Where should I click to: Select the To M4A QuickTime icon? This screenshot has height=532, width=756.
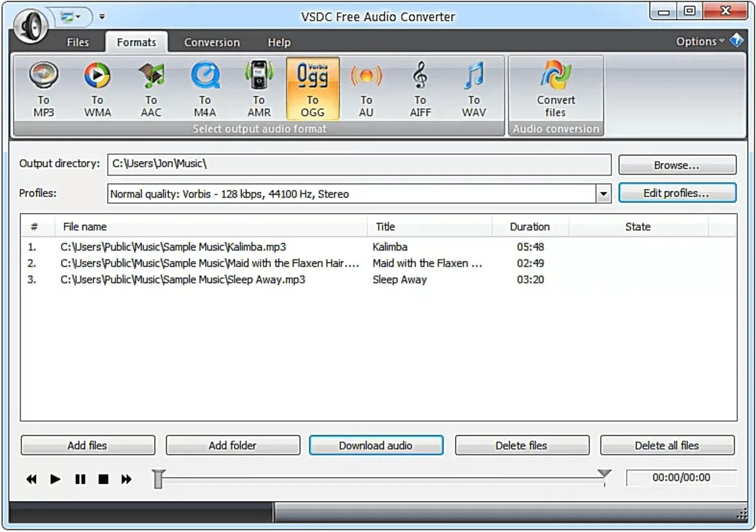205,89
